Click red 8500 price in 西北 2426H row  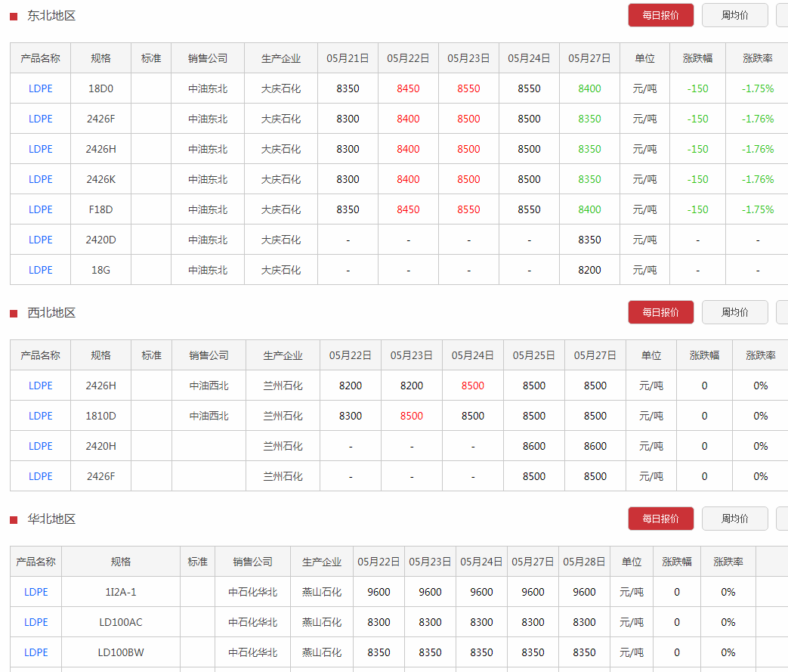click(x=473, y=386)
